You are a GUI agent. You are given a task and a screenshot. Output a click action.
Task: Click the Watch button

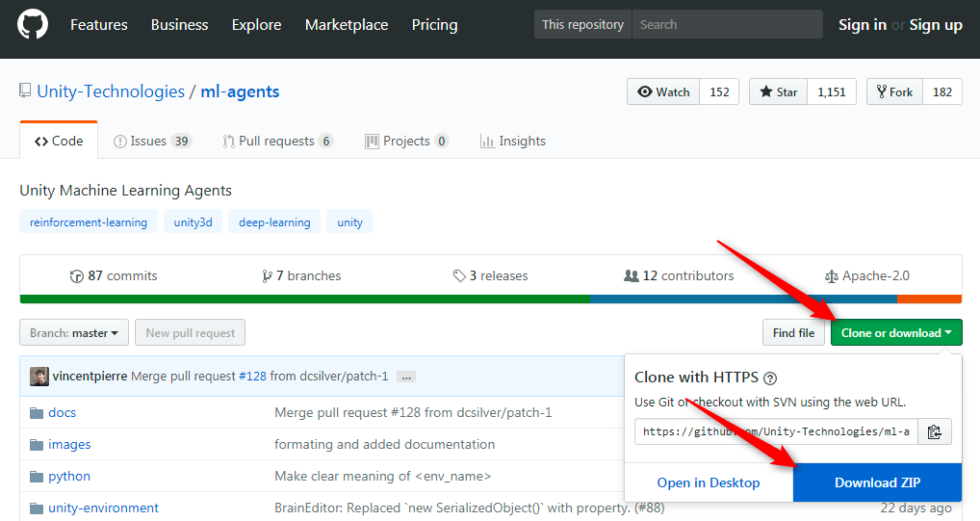click(663, 91)
